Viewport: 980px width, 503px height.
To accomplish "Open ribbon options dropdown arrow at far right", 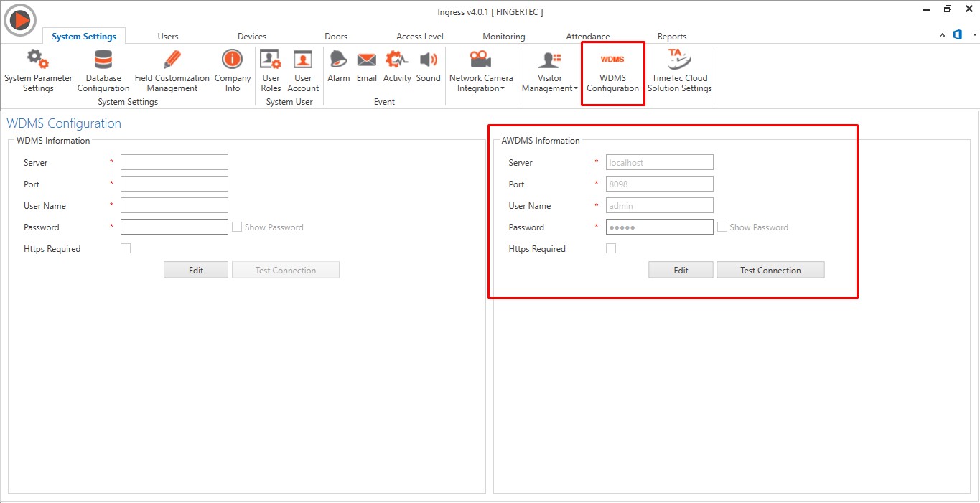I will [974, 35].
